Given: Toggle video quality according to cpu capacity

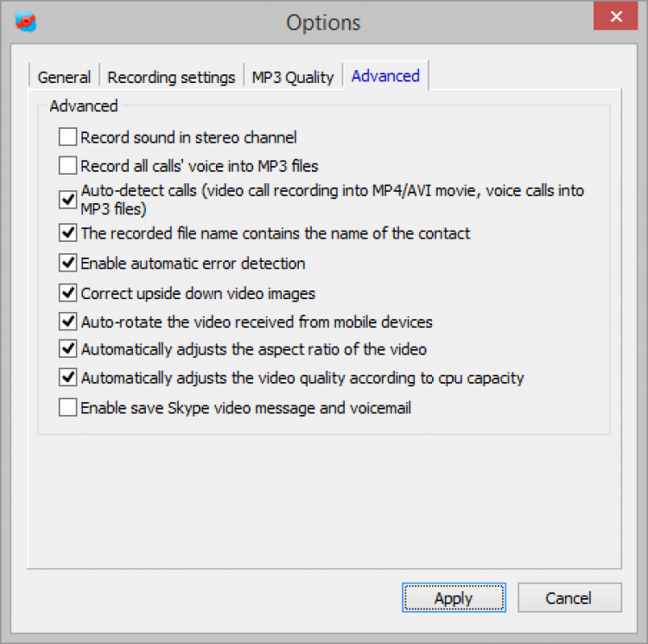Looking at the screenshot, I should (67, 378).
